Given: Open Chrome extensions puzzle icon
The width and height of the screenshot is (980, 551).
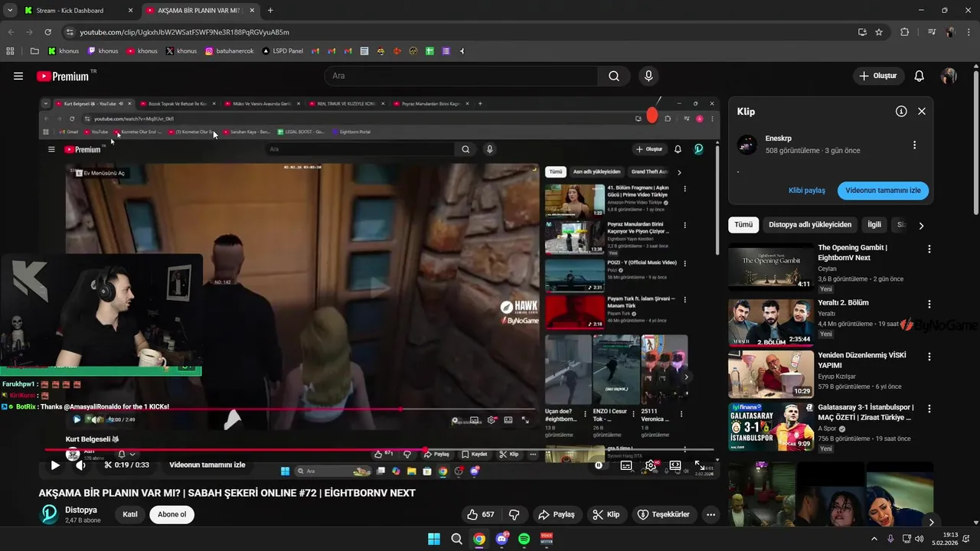Looking at the screenshot, I should tap(904, 32).
